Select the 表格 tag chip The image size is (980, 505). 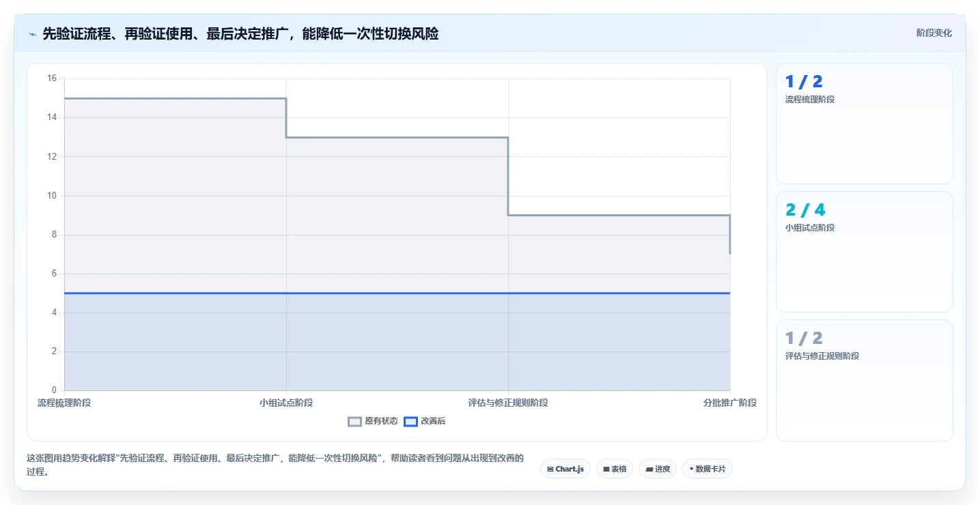(615, 469)
